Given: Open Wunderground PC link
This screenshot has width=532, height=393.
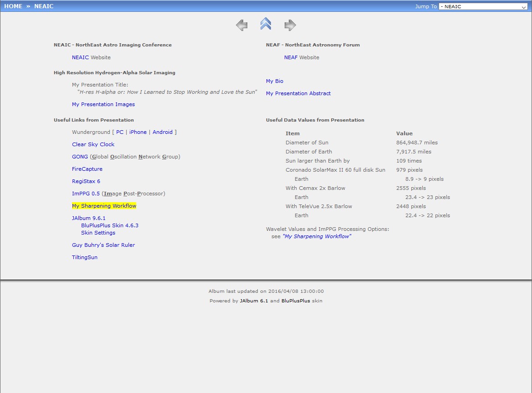Looking at the screenshot, I should 120,132.
